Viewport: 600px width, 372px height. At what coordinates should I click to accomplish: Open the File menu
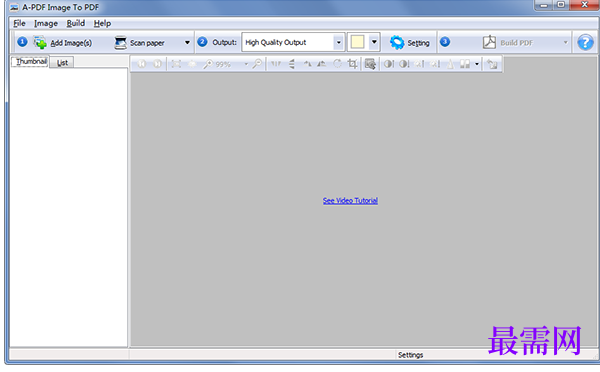20,23
